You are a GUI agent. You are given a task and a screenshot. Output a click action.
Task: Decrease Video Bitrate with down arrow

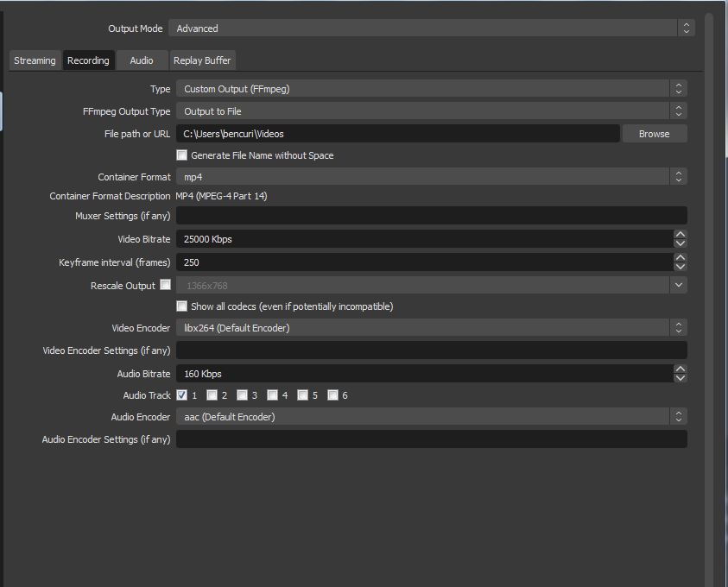681,243
